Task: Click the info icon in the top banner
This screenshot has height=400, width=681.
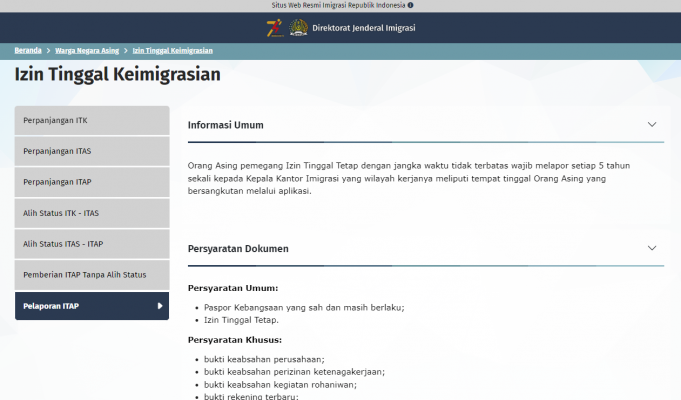Action: tap(411, 5)
